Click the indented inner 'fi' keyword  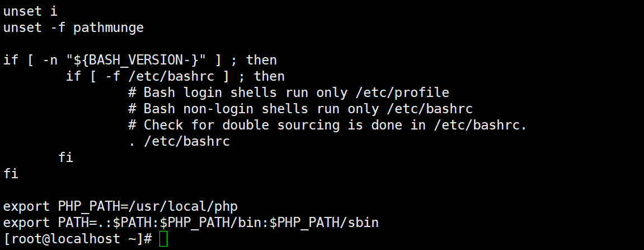(65, 157)
